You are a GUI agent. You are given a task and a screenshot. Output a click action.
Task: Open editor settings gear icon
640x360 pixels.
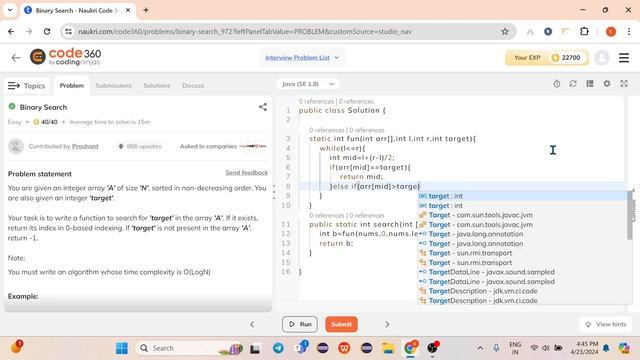tap(607, 84)
